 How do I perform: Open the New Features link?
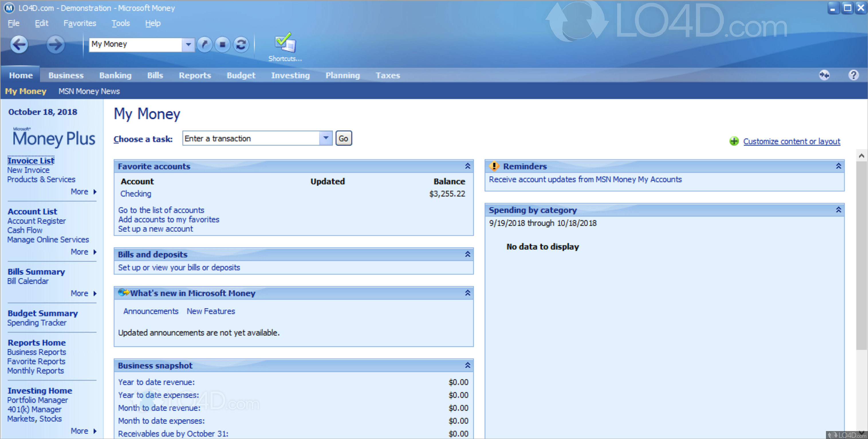[210, 311]
